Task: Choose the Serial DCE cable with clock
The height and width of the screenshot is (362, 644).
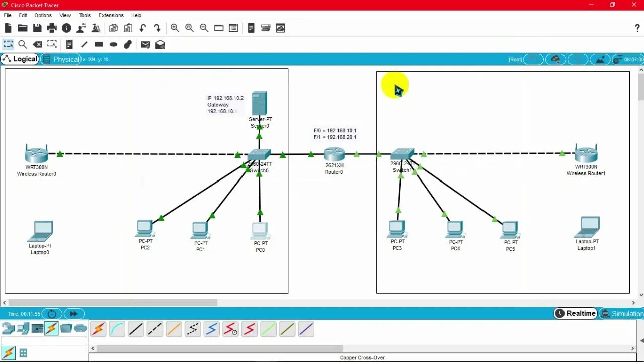Action: click(230, 329)
